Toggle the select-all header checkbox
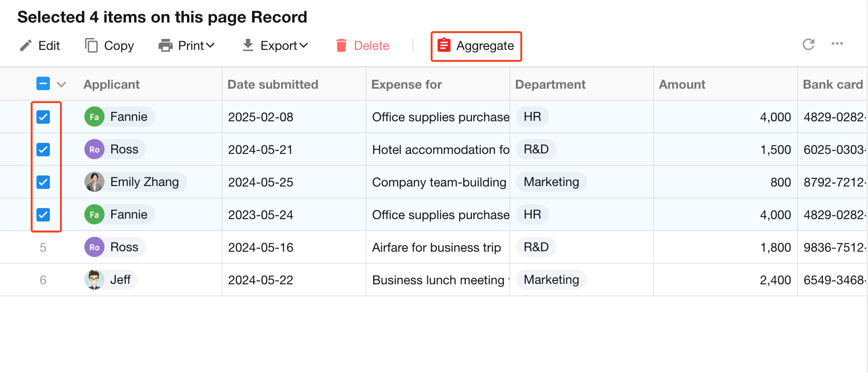868x373 pixels. (43, 84)
